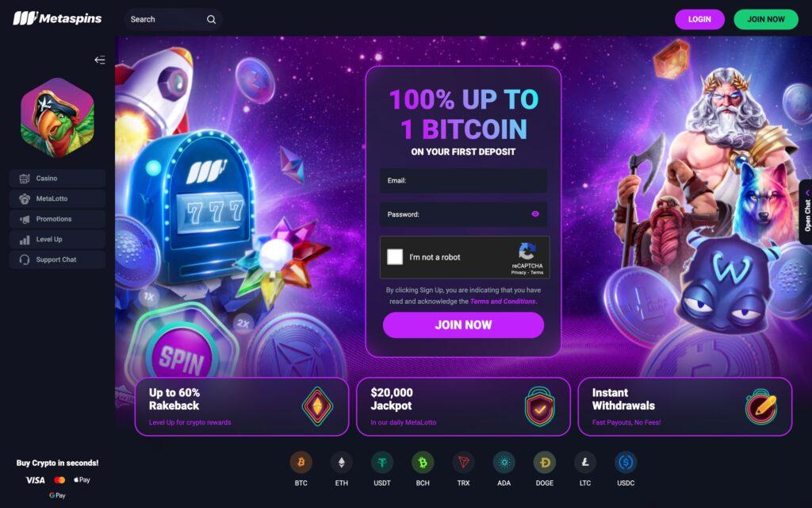
Task: Select the ETH currency icon
Action: point(341,462)
